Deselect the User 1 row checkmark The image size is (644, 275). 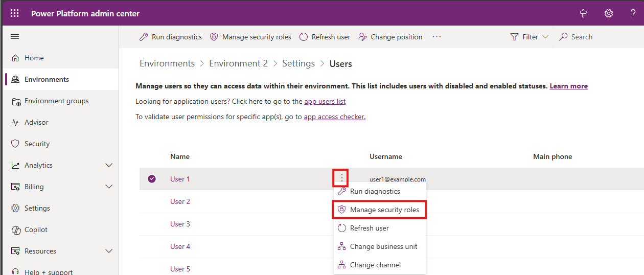(x=152, y=179)
